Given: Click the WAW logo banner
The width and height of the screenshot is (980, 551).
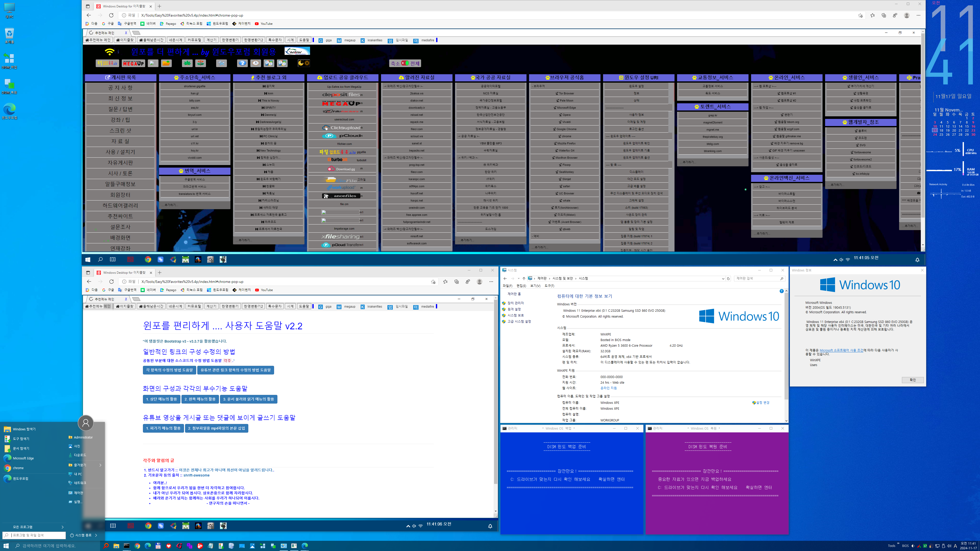Looking at the screenshot, I should [x=297, y=51].
